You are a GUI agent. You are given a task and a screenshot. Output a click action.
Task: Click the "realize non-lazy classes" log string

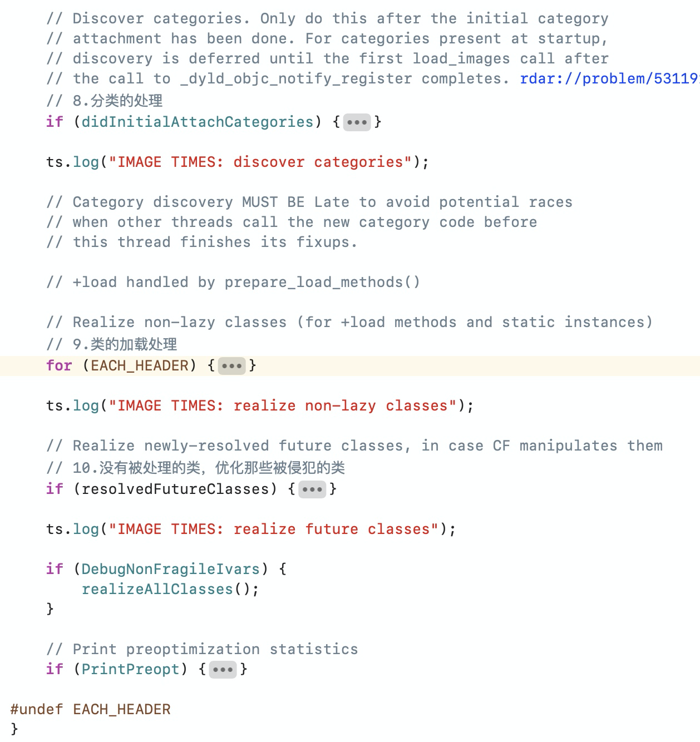pos(283,405)
